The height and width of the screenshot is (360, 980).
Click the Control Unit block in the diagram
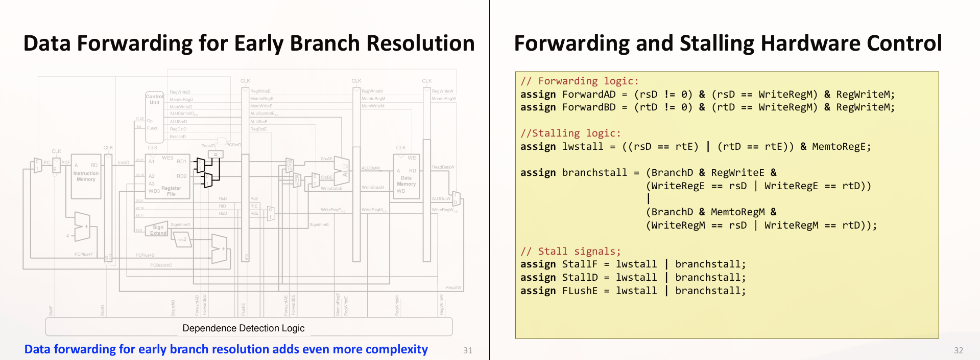click(x=154, y=117)
